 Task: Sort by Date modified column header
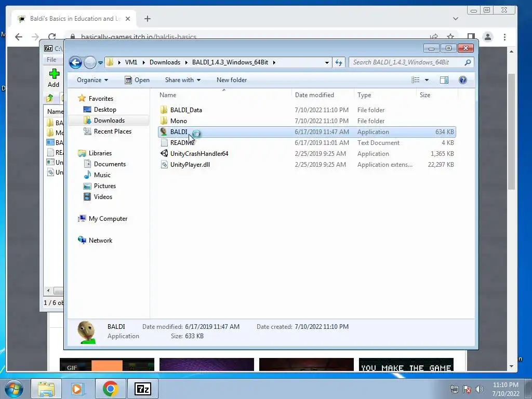click(322, 95)
